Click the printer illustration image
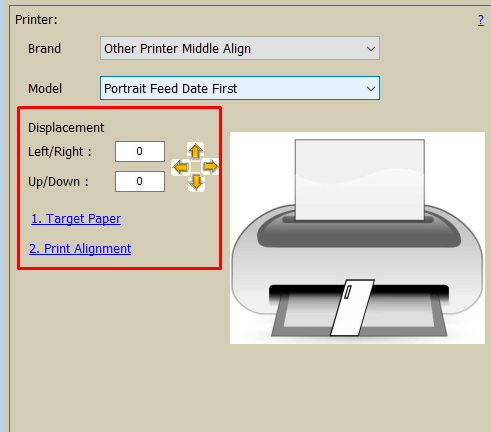Image resolution: width=491 pixels, height=432 pixels. [x=357, y=238]
